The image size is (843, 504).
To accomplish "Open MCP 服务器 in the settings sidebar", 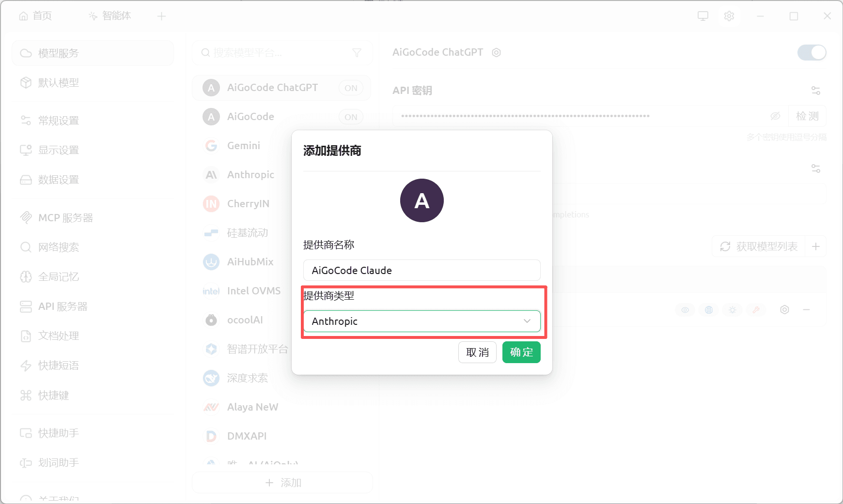I will 93,218.
